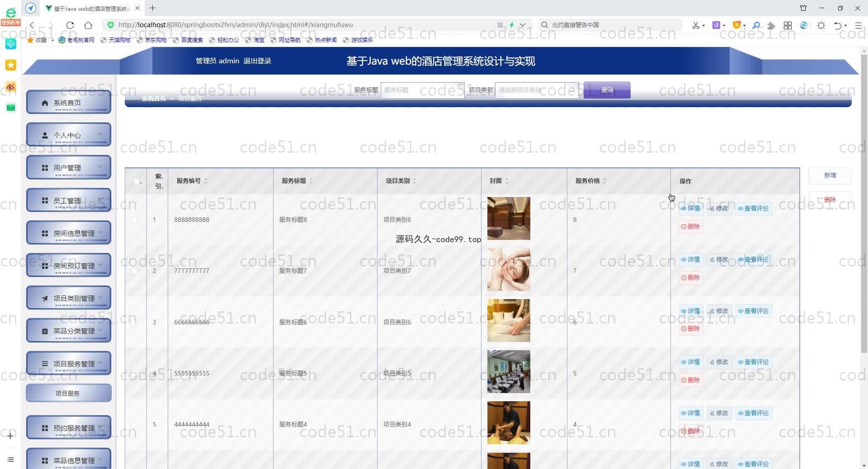The image size is (868, 469).
Task: Open cover thumbnail of 服务标题7
Action: (x=509, y=269)
